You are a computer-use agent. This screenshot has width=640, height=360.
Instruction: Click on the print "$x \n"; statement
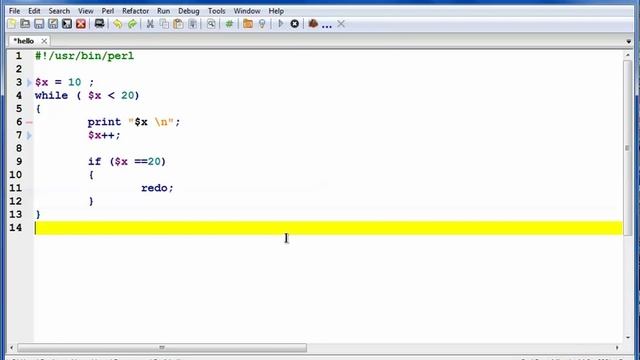pos(134,122)
